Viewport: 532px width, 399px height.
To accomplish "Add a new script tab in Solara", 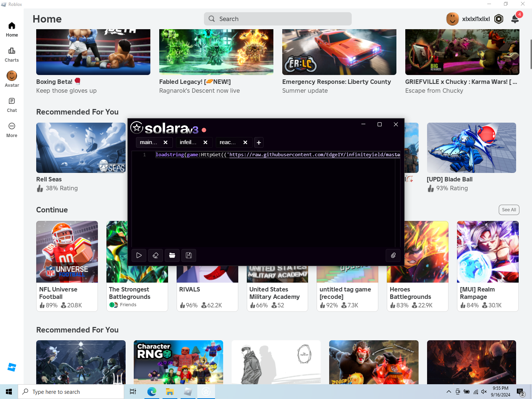I will click(259, 142).
